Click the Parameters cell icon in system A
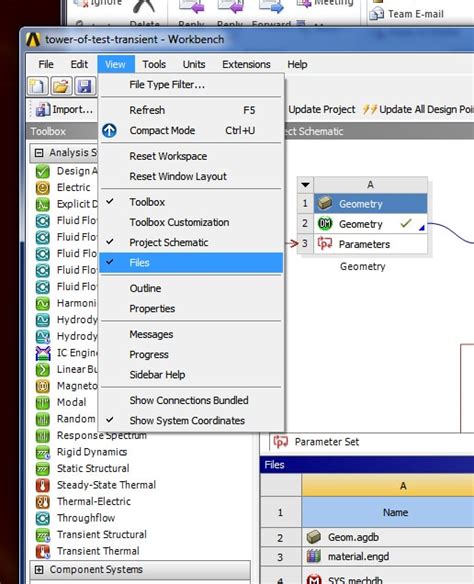The width and height of the screenshot is (474, 584). pos(325,244)
